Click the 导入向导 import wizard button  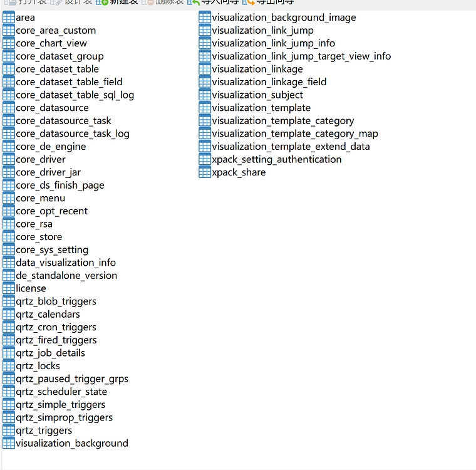[x=215, y=3]
